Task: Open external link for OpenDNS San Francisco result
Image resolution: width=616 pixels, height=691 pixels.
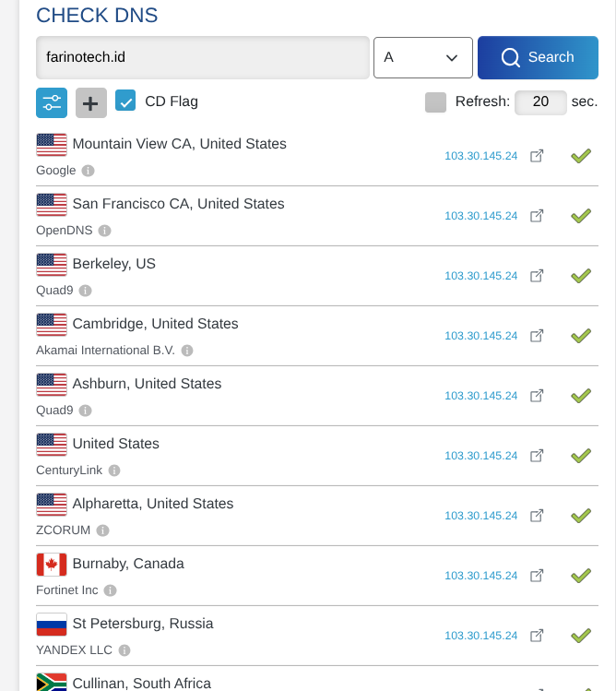Action: pos(537,216)
